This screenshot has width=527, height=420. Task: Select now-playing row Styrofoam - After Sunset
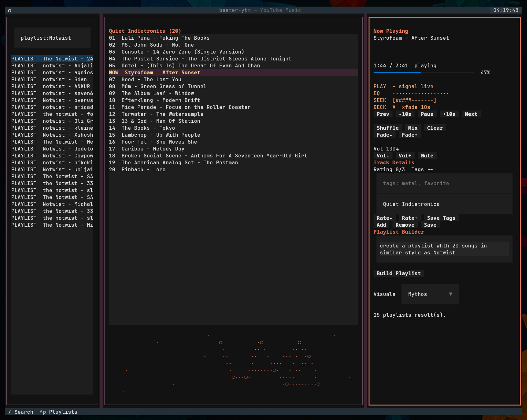pos(233,72)
